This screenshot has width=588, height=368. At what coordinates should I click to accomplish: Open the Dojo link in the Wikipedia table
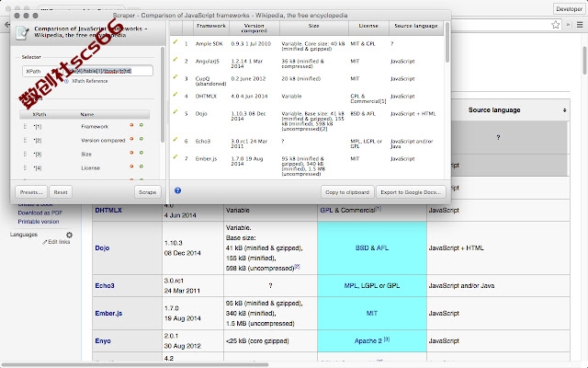pos(102,248)
